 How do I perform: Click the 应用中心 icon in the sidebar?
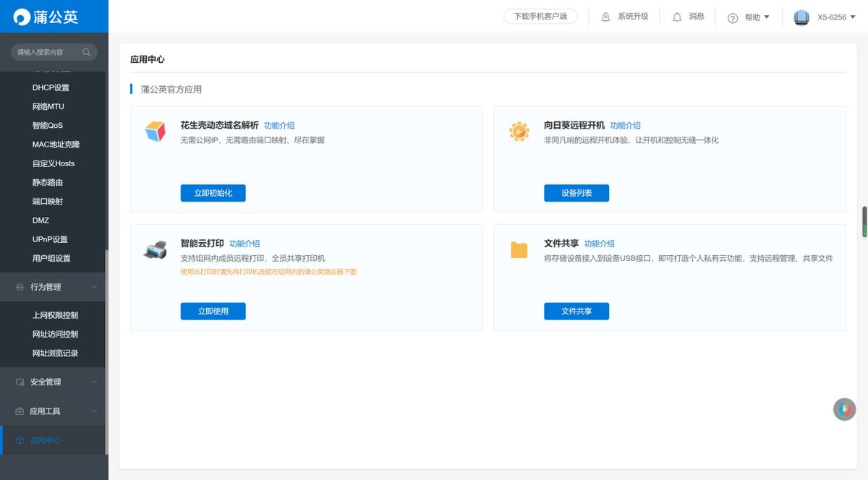pos(20,440)
